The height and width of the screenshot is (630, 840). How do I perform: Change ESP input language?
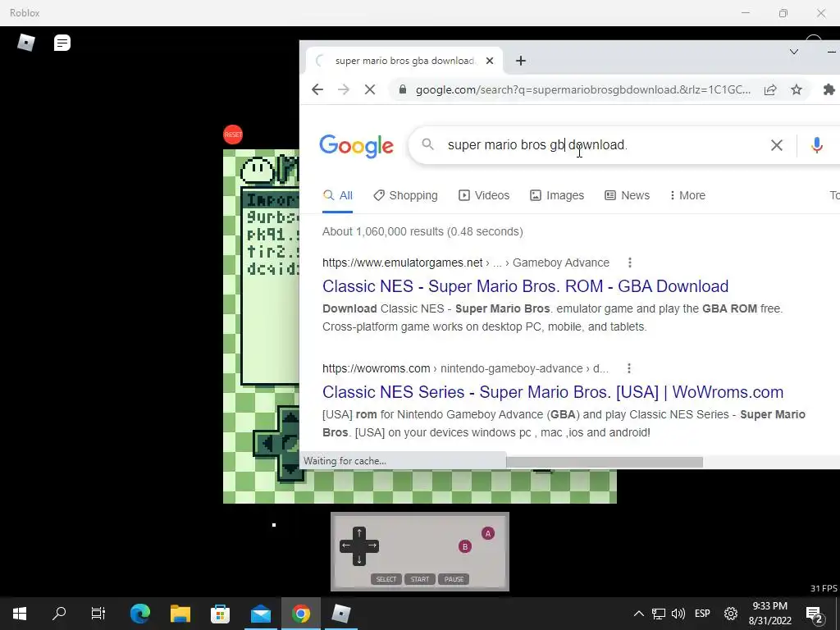tap(702, 614)
